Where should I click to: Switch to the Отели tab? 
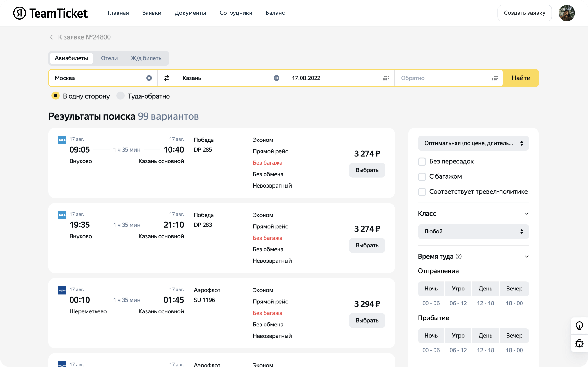(109, 58)
